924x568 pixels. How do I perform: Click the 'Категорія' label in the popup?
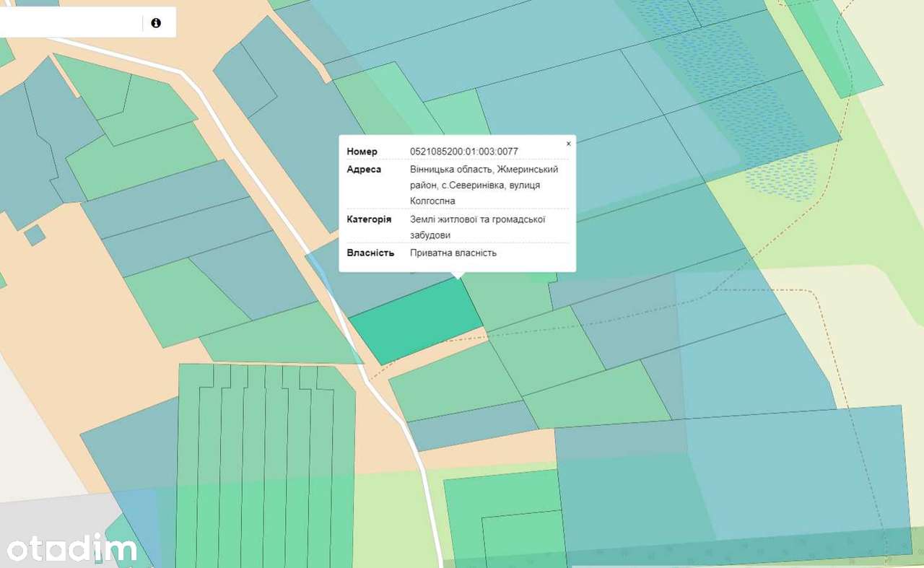(x=369, y=219)
